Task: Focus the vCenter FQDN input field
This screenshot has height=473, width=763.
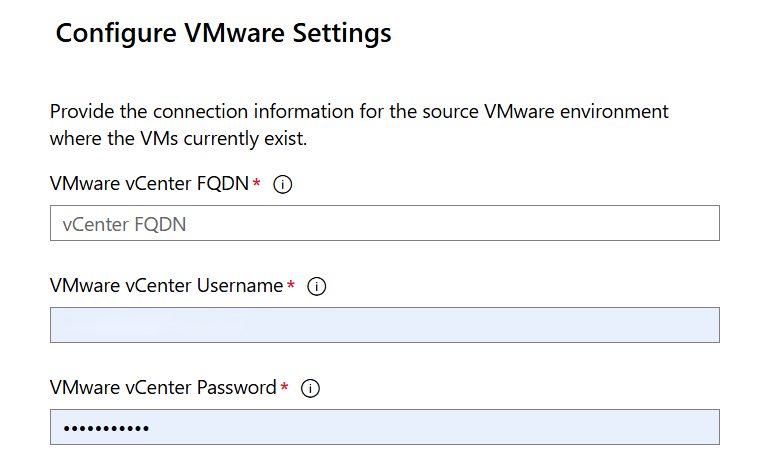Action: pyautogui.click(x=384, y=223)
